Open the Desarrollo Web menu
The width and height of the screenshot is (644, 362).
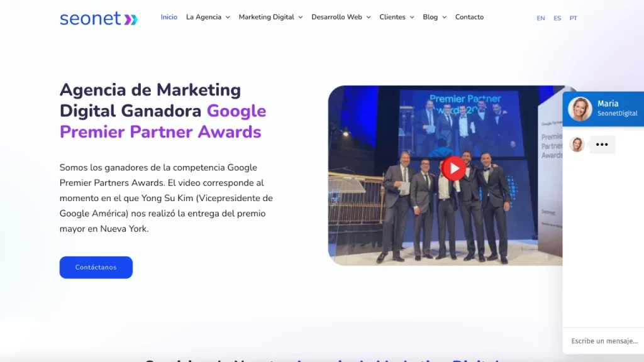336,17
